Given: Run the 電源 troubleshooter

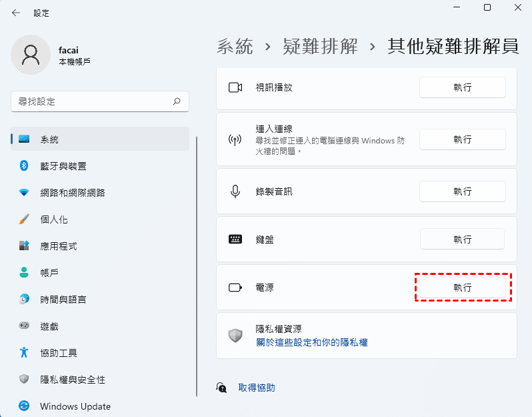Looking at the screenshot, I should [462, 288].
